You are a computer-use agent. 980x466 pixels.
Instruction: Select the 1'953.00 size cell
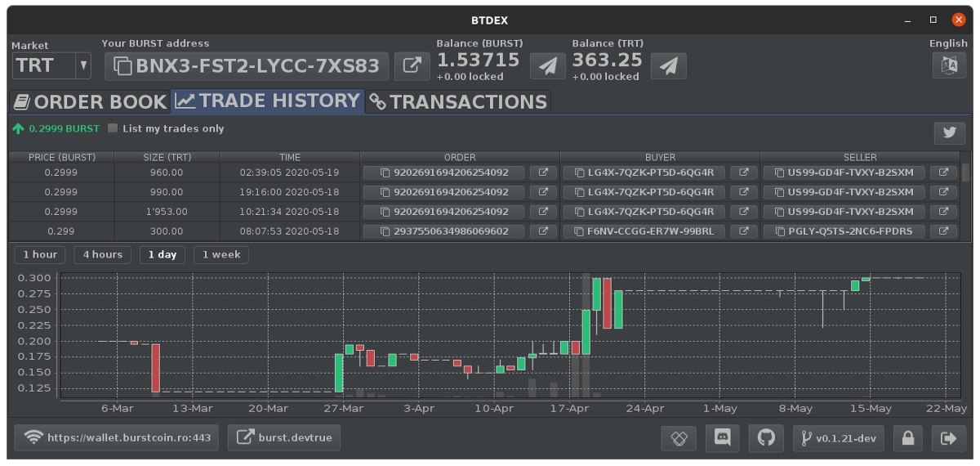click(167, 212)
